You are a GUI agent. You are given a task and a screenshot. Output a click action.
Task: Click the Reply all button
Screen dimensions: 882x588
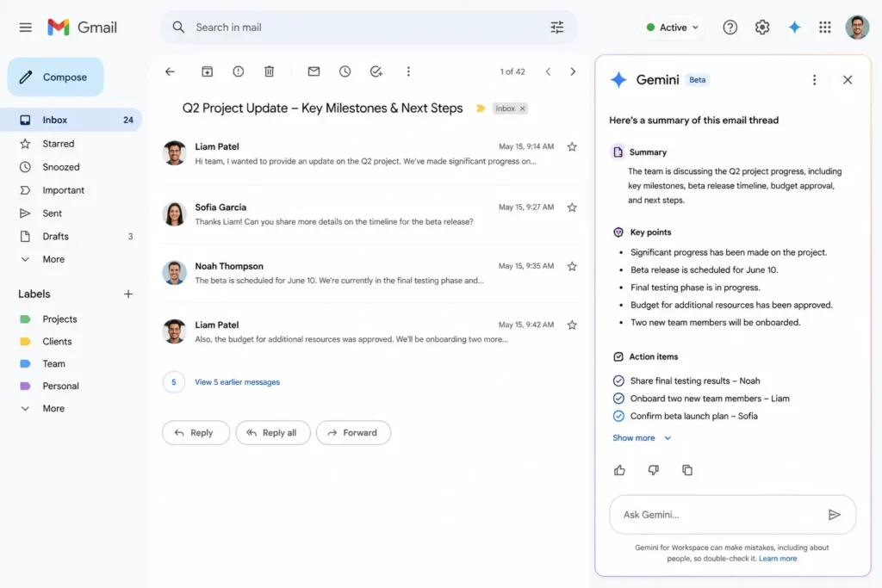coord(273,433)
